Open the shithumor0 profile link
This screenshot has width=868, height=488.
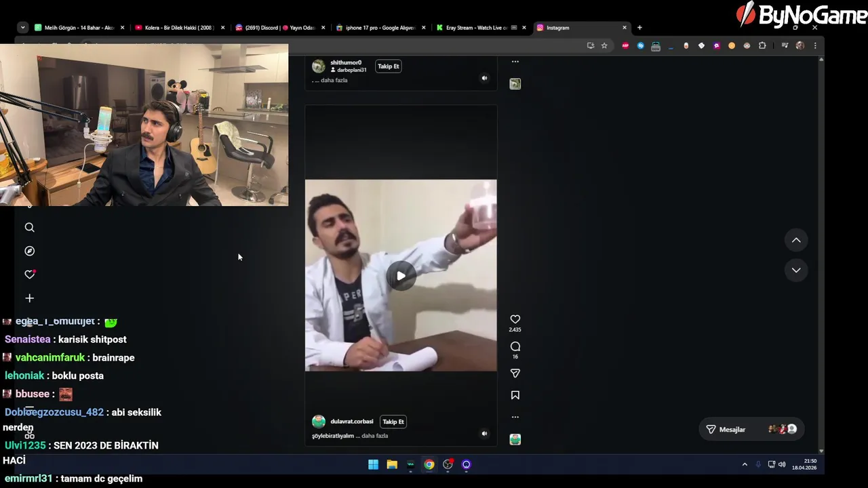346,62
